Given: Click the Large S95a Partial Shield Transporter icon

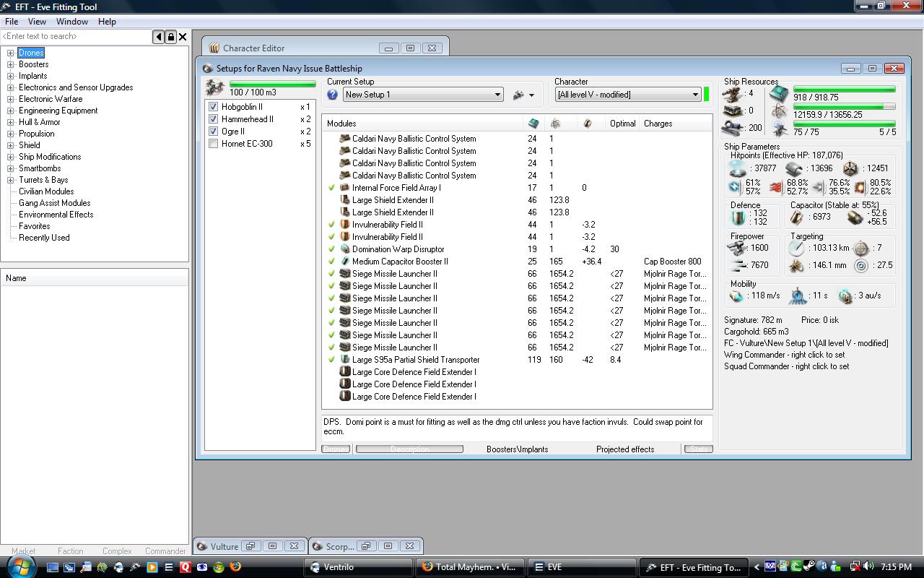Looking at the screenshot, I should click(345, 360).
